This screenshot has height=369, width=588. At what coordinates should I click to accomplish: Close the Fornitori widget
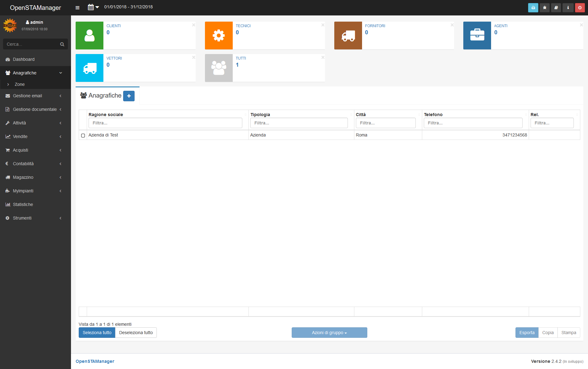[452, 25]
